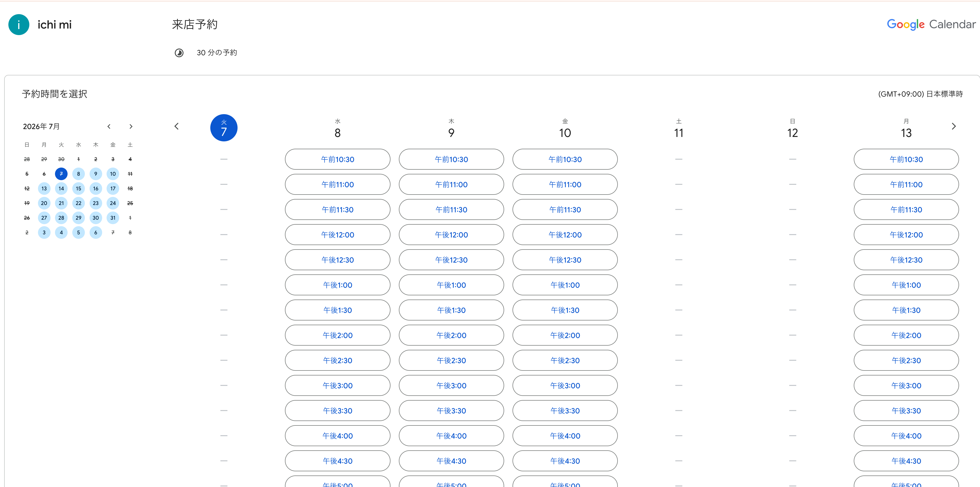Image resolution: width=980 pixels, height=487 pixels.
Task: Go to next month in mini calendar
Action: 131,126
